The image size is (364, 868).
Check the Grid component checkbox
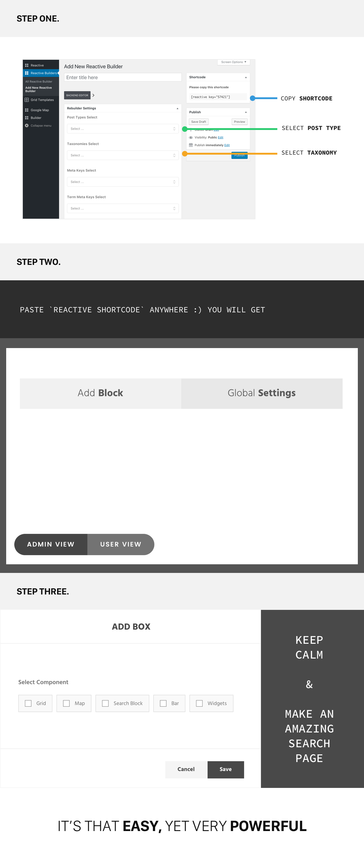28,703
